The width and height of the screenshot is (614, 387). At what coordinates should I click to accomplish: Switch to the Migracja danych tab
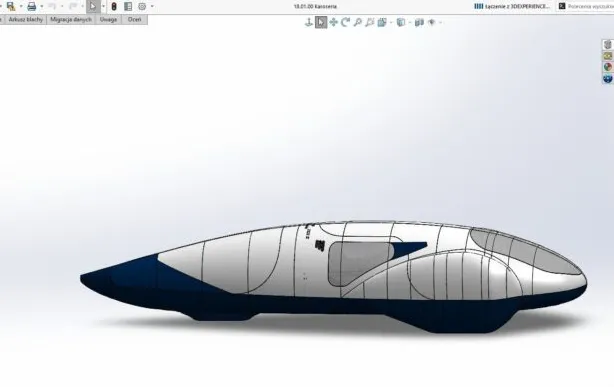pyautogui.click(x=71, y=19)
